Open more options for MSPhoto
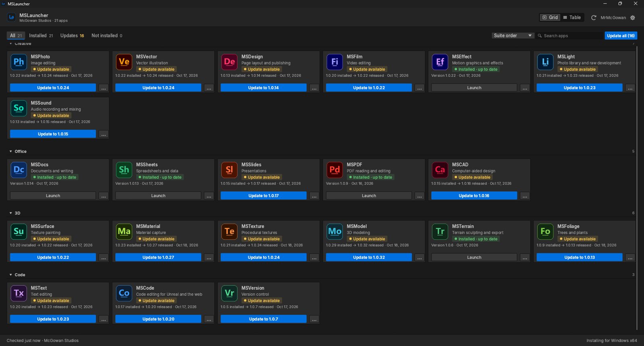 pyautogui.click(x=103, y=88)
